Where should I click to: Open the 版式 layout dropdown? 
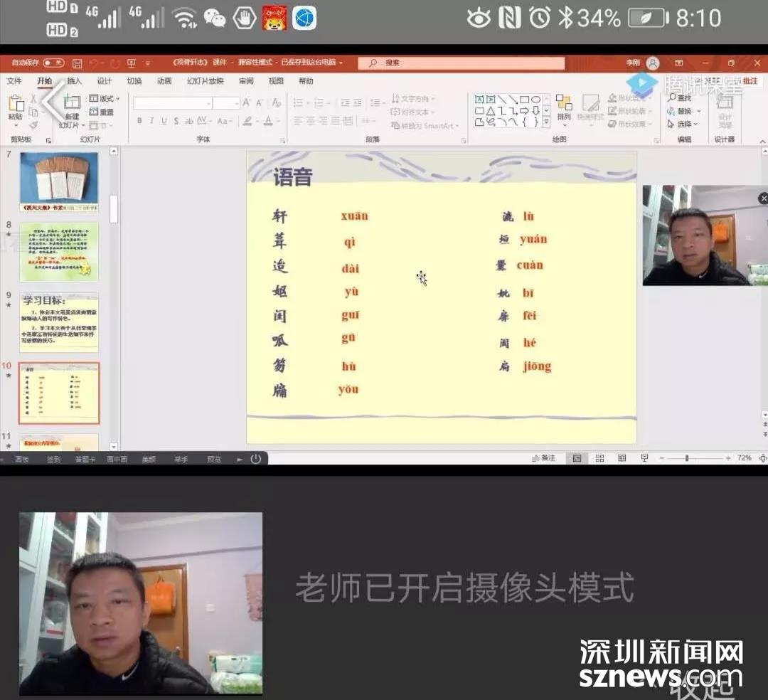click(105, 99)
